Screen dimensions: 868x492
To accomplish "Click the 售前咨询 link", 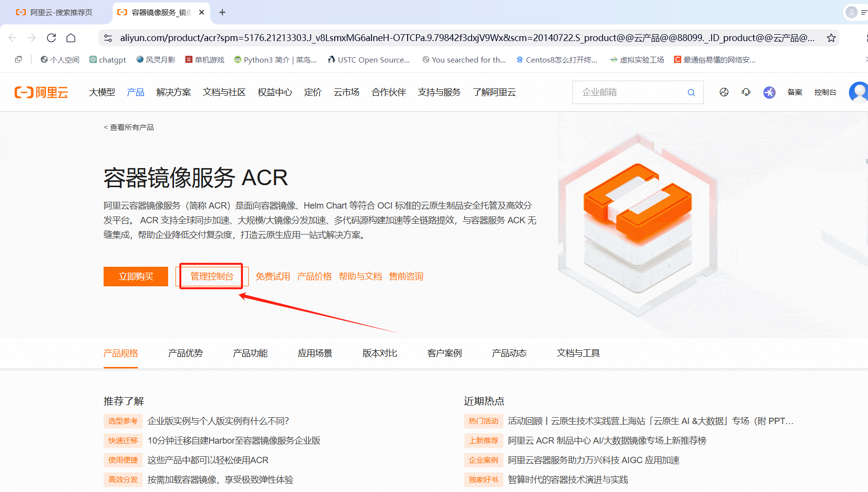I will [406, 277].
